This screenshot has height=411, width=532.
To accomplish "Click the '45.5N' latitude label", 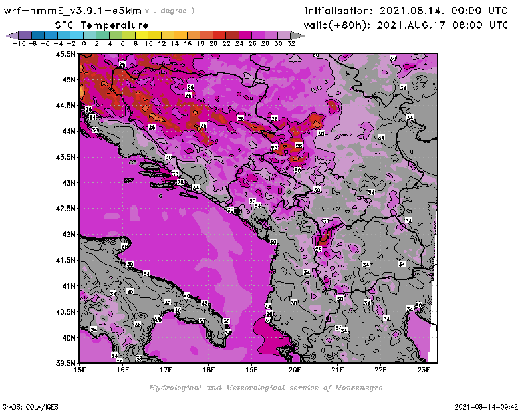I will pos(65,54).
